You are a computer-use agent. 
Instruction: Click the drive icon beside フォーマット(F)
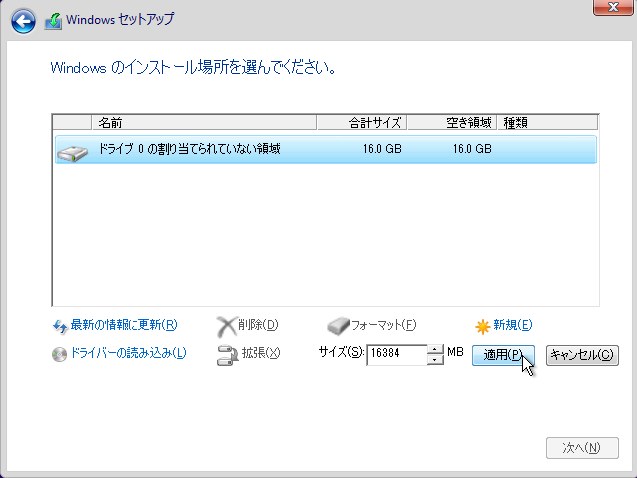[x=338, y=326]
